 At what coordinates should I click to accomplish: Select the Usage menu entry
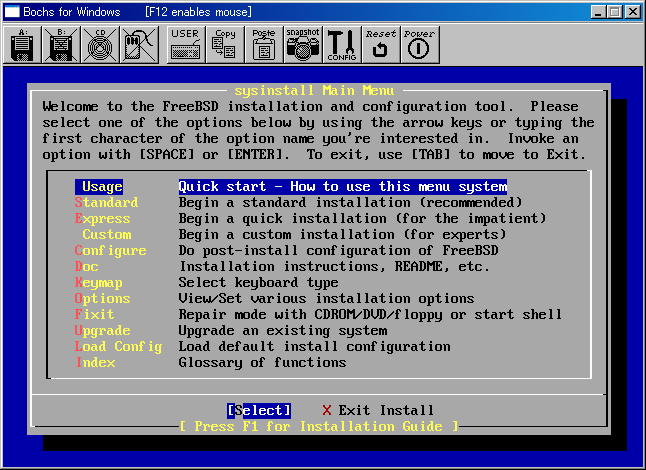click(x=99, y=187)
